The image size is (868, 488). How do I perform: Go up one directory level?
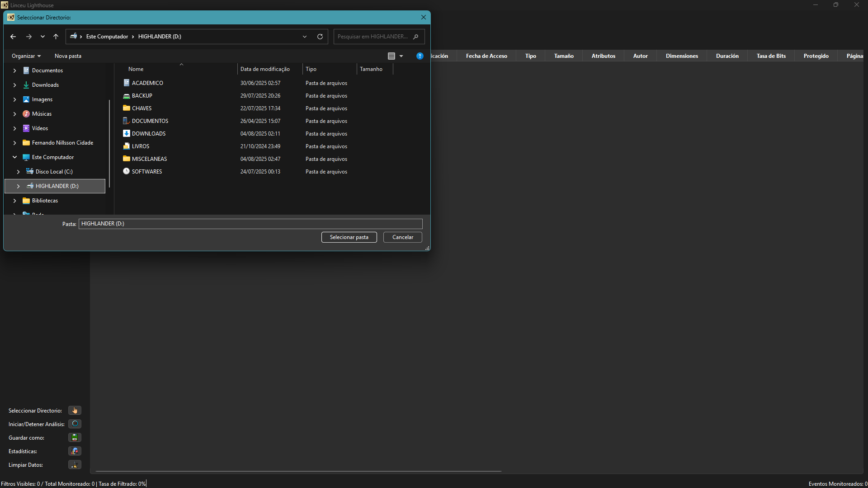(x=56, y=37)
